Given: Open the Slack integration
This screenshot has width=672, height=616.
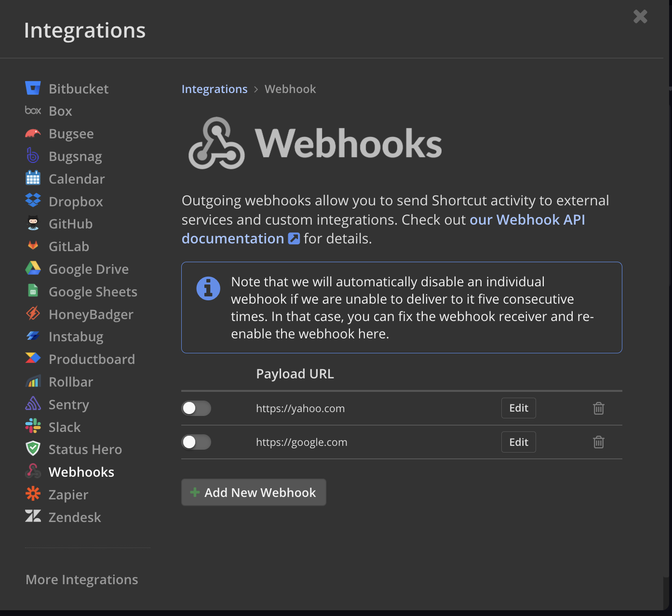Looking at the screenshot, I should point(65,427).
